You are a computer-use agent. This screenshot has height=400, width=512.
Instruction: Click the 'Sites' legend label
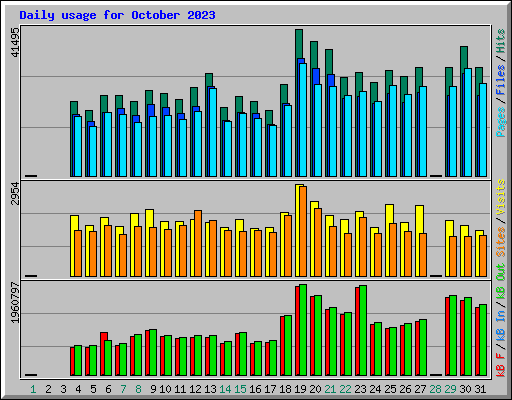pos(501,242)
